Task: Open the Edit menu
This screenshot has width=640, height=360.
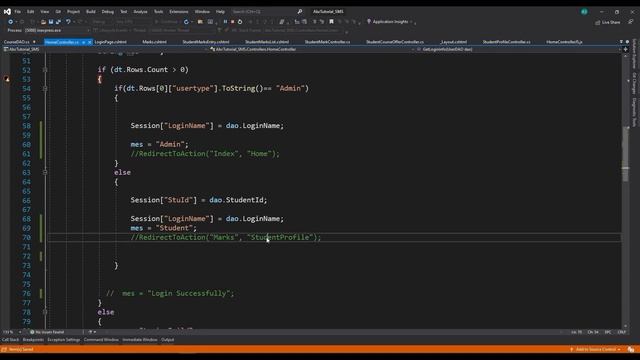Action: click(31, 12)
